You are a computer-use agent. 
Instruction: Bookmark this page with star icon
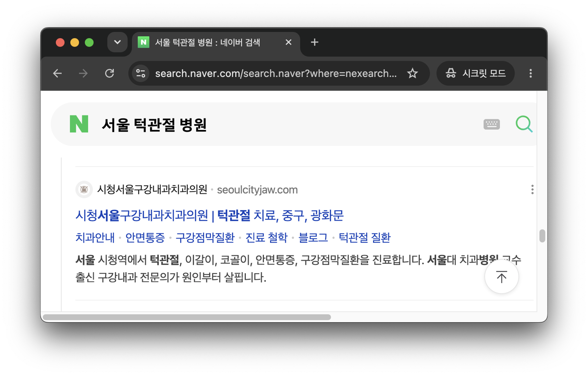coord(412,73)
